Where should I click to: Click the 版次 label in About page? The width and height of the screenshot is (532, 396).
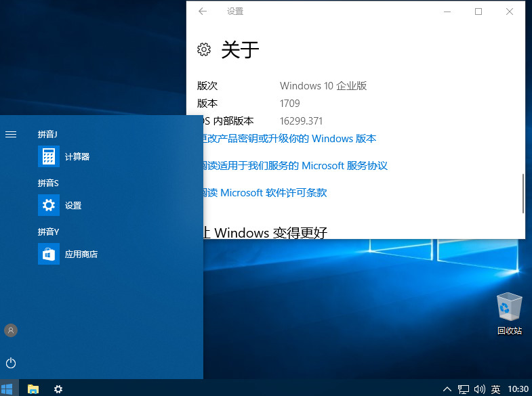coord(207,86)
